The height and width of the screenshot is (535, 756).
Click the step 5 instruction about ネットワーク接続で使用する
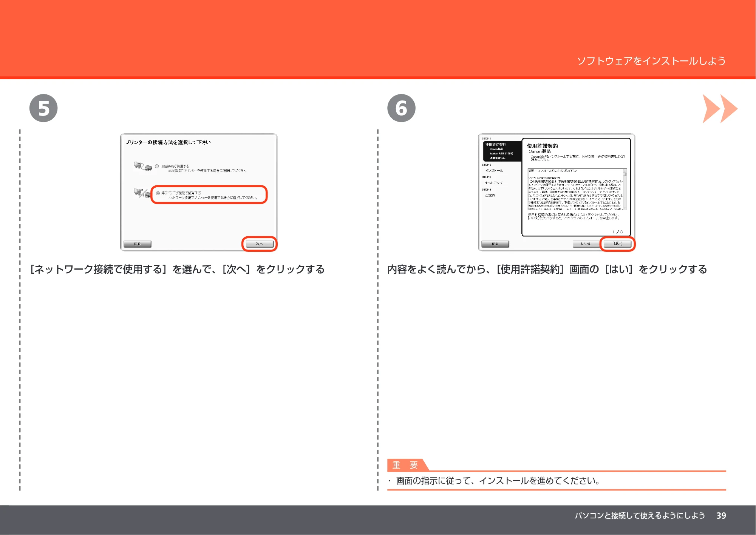[177, 269]
